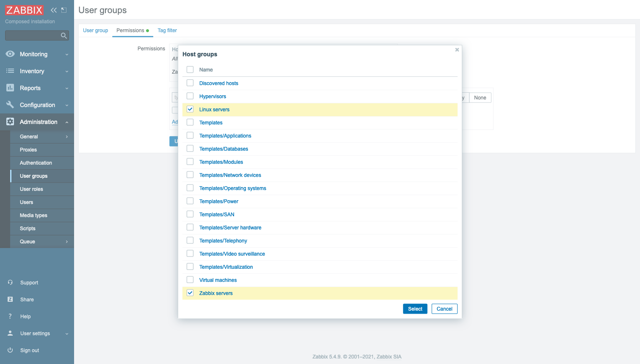640x364 pixels.
Task: Open the Templates/Operating systems link
Action: pyautogui.click(x=233, y=188)
